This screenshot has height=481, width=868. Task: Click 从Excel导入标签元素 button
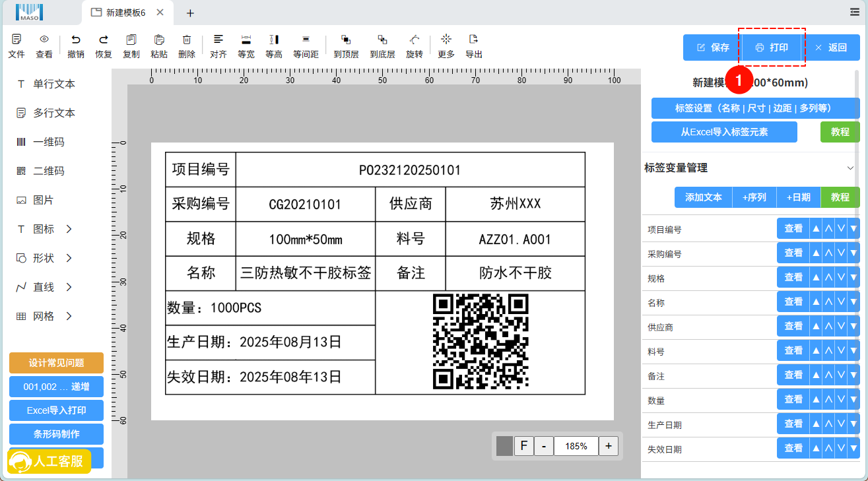point(724,132)
